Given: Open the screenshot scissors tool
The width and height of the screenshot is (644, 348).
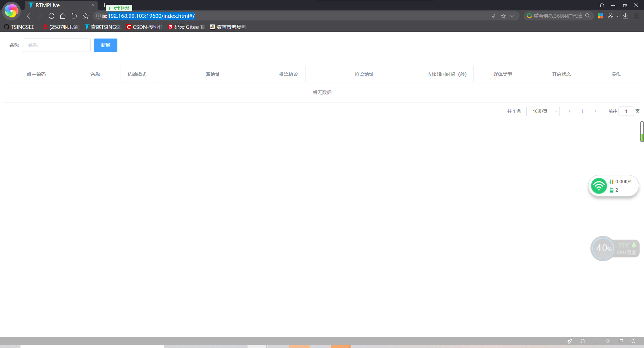Looking at the screenshot, I should click(x=610, y=16).
